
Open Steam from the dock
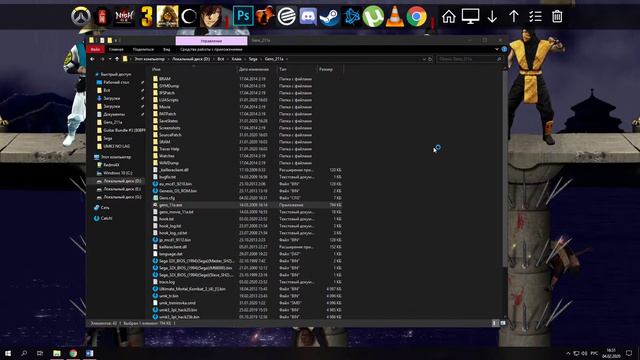tap(329, 17)
